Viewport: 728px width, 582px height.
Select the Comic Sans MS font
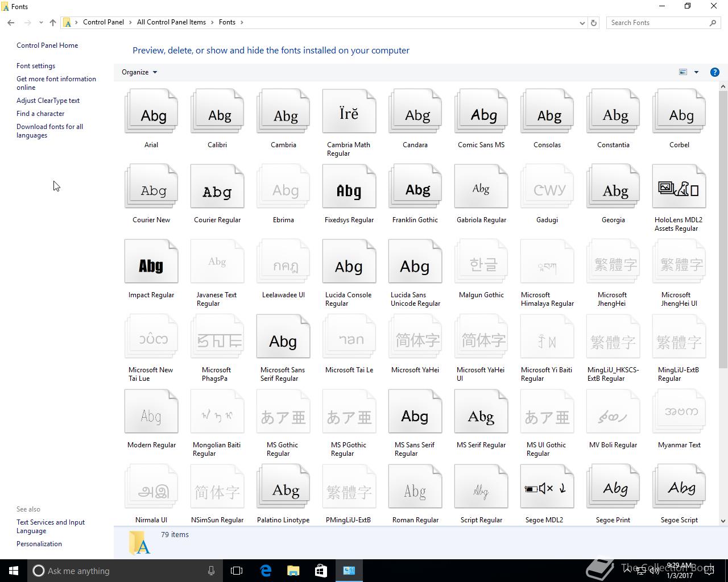[x=481, y=111]
